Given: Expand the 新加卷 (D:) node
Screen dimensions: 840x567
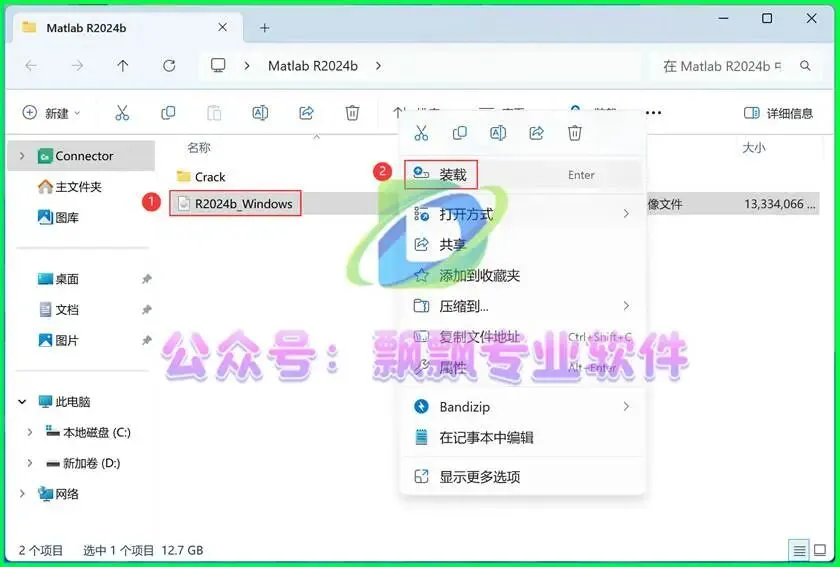Looking at the screenshot, I should [29, 463].
